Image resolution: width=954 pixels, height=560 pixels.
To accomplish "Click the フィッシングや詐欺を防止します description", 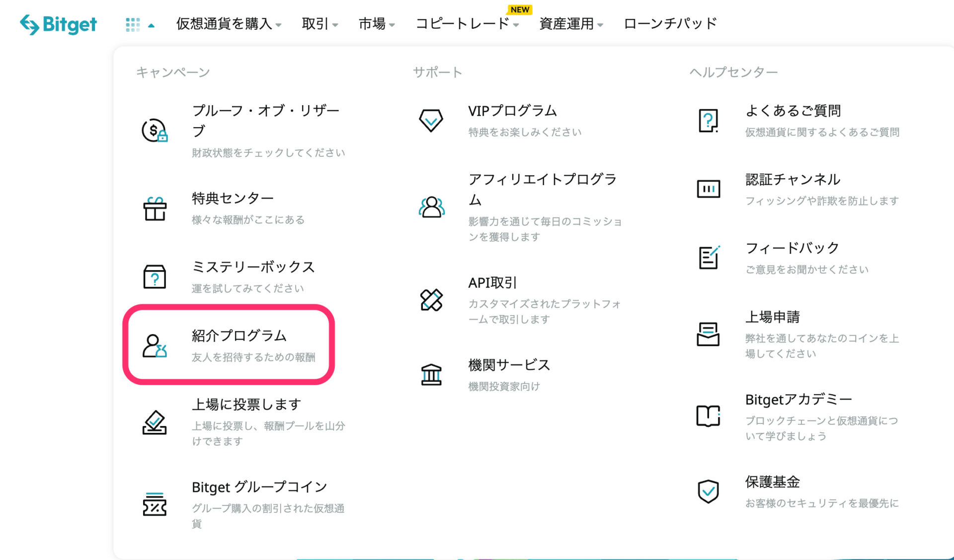I will 822,201.
